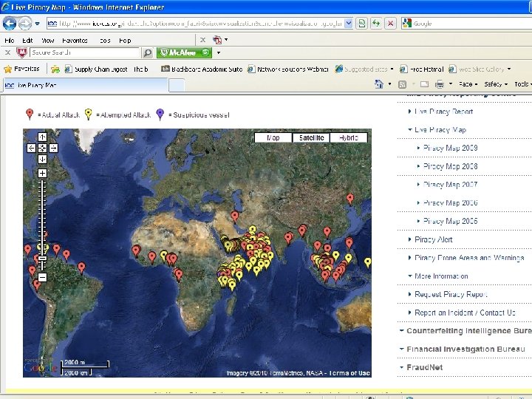Open Web Slice Gallery favorite
532x399 pixels.
tap(480, 69)
